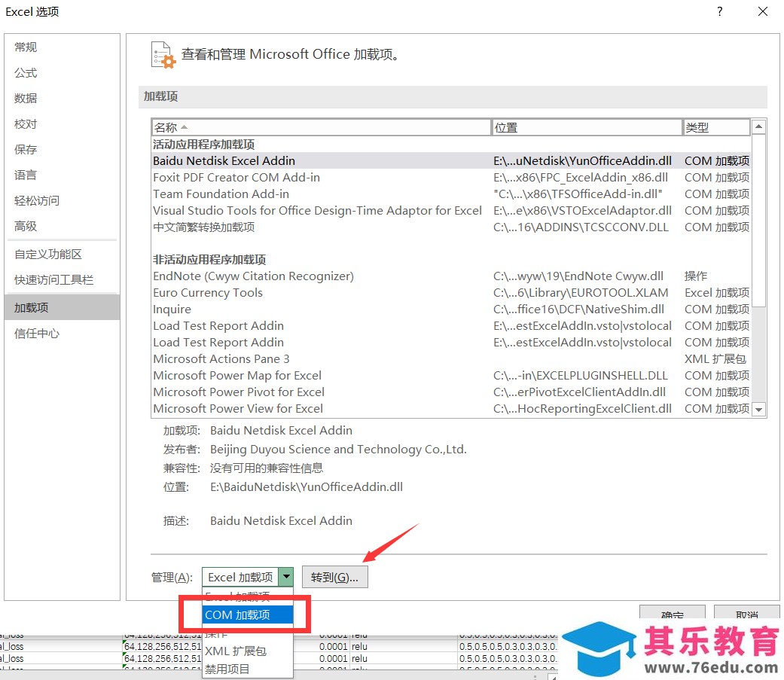Select the 校对 category in sidebar
The width and height of the screenshot is (784, 680).
[x=62, y=124]
